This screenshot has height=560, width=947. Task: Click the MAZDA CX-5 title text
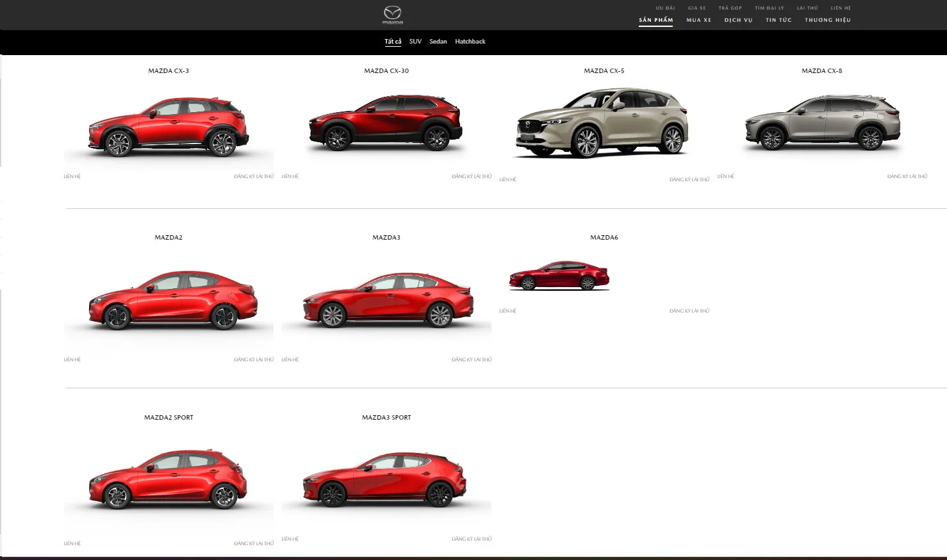pyautogui.click(x=604, y=70)
